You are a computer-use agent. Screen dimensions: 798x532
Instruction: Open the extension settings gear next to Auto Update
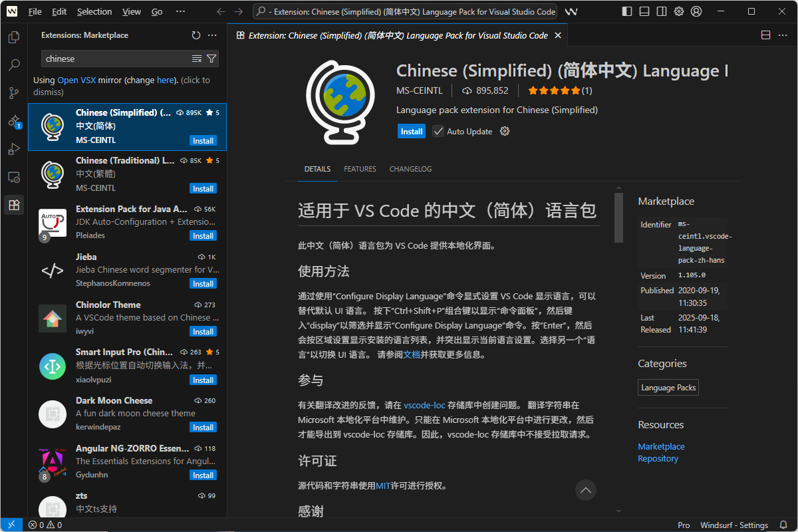tap(505, 131)
